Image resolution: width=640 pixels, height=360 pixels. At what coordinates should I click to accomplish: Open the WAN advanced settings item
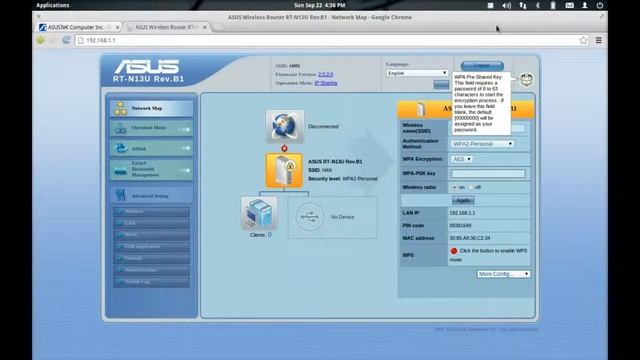tap(151, 235)
